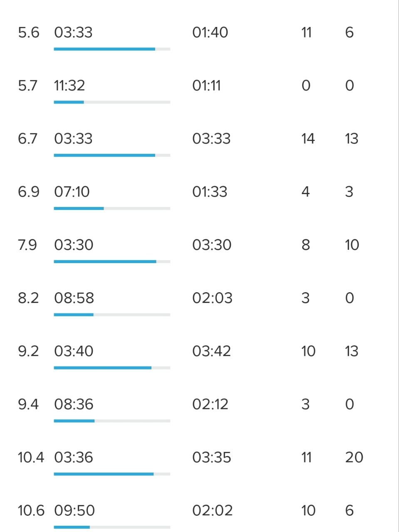Click the 11:32 pace value
This screenshot has height=532, width=399.
[69, 86]
